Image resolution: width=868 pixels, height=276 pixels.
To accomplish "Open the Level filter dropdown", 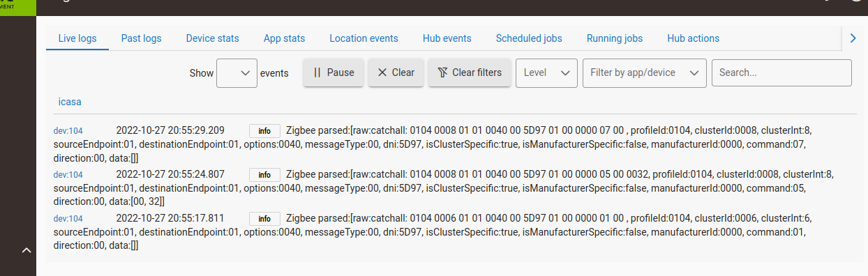I will coord(546,72).
